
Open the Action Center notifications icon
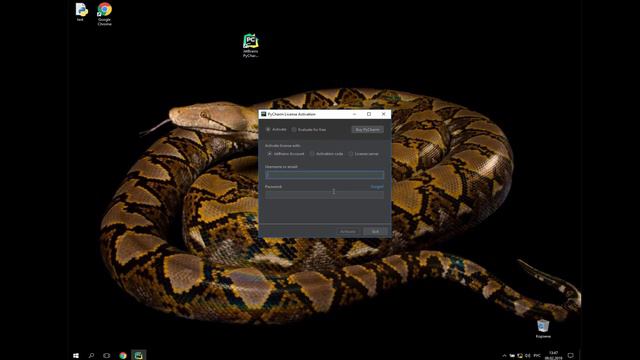click(x=571, y=356)
